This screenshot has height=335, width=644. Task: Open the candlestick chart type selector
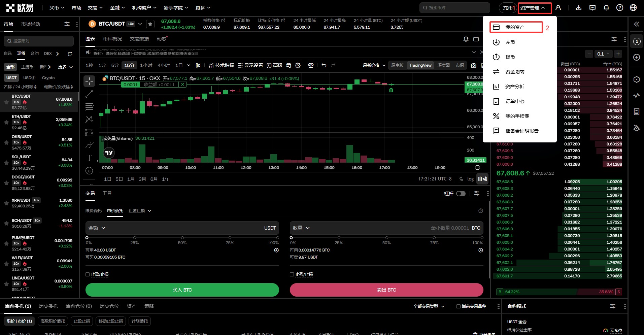click(198, 65)
